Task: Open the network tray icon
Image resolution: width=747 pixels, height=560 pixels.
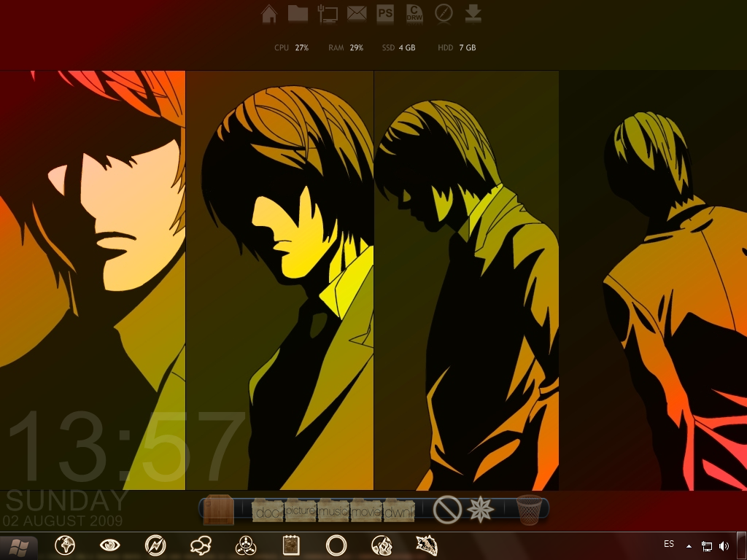Action: (x=706, y=546)
